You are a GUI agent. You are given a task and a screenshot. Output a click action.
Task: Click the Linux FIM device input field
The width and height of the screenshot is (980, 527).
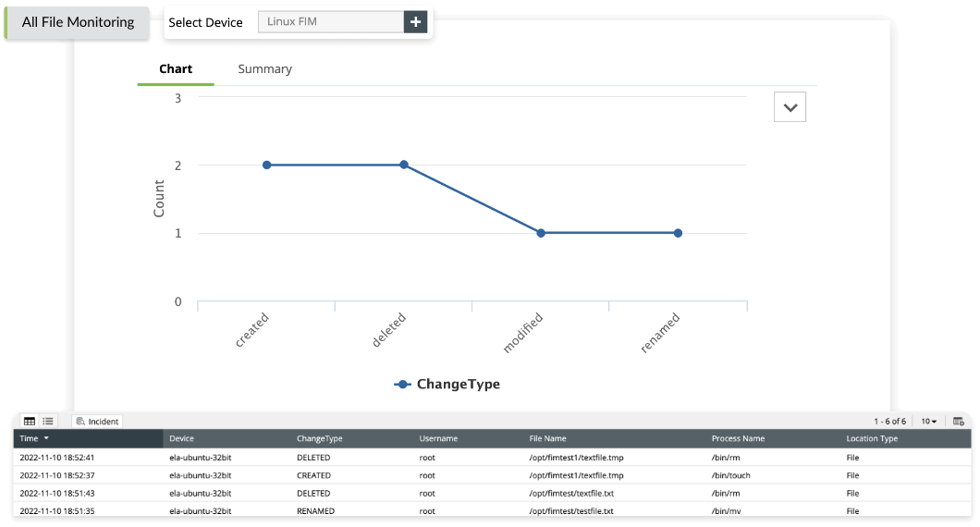330,22
